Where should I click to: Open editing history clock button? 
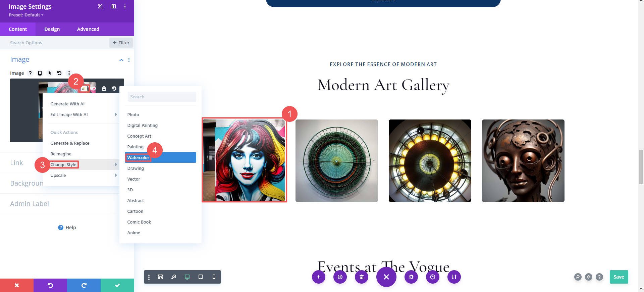[x=432, y=277]
